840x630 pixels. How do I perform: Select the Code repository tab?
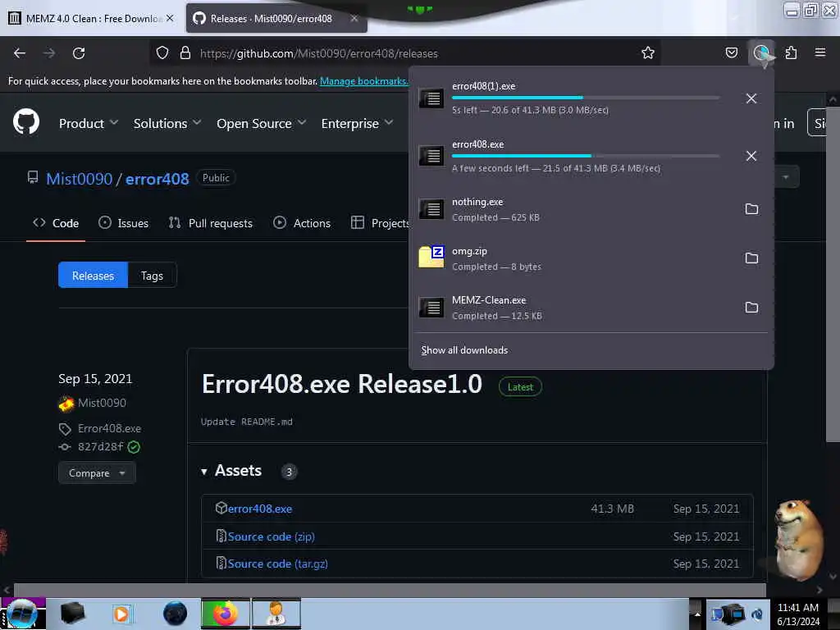56,223
